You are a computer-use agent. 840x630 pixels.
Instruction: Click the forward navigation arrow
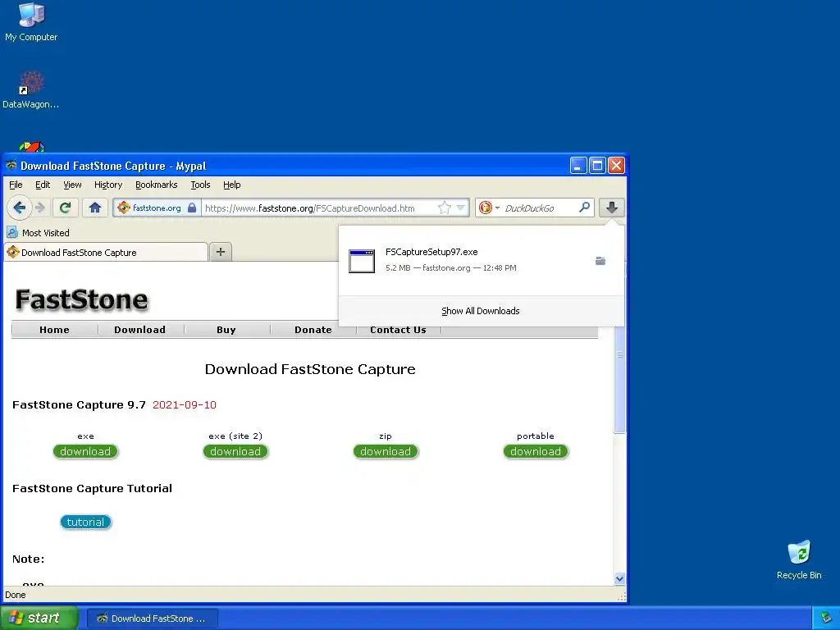click(x=40, y=208)
